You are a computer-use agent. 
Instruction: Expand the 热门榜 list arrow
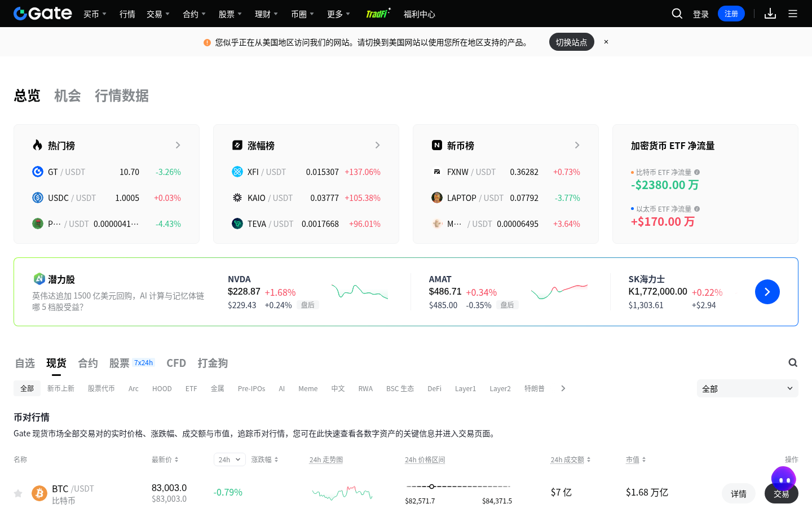[178, 145]
